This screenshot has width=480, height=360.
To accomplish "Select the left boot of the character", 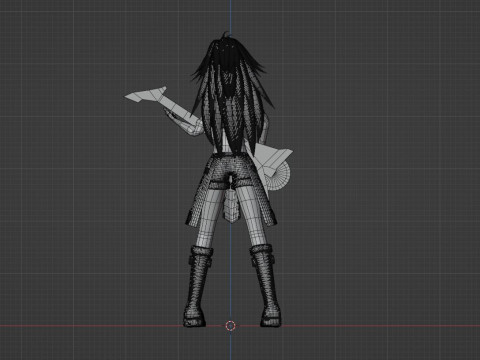I will (x=197, y=286).
